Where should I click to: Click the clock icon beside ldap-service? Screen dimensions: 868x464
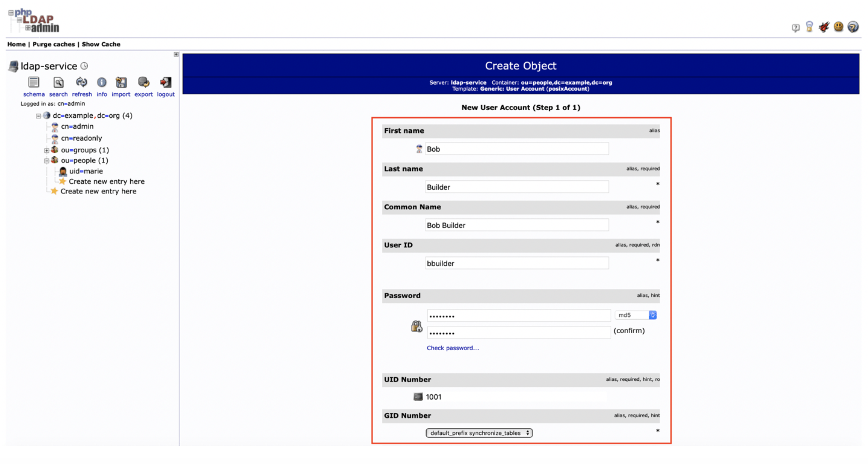[84, 66]
